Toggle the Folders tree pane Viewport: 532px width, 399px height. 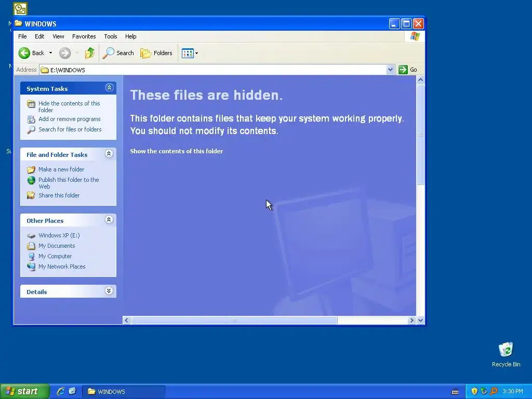[156, 53]
